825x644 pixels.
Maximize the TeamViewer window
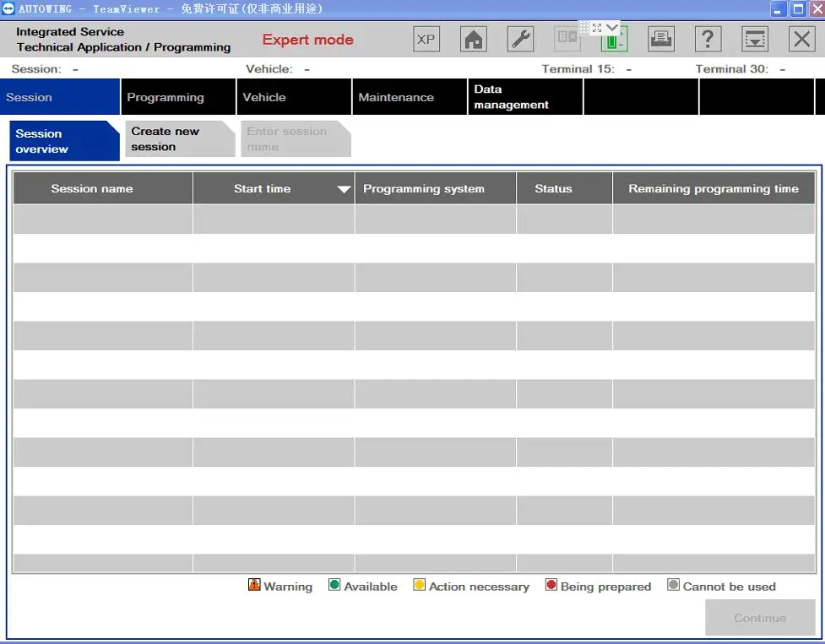[798, 8]
